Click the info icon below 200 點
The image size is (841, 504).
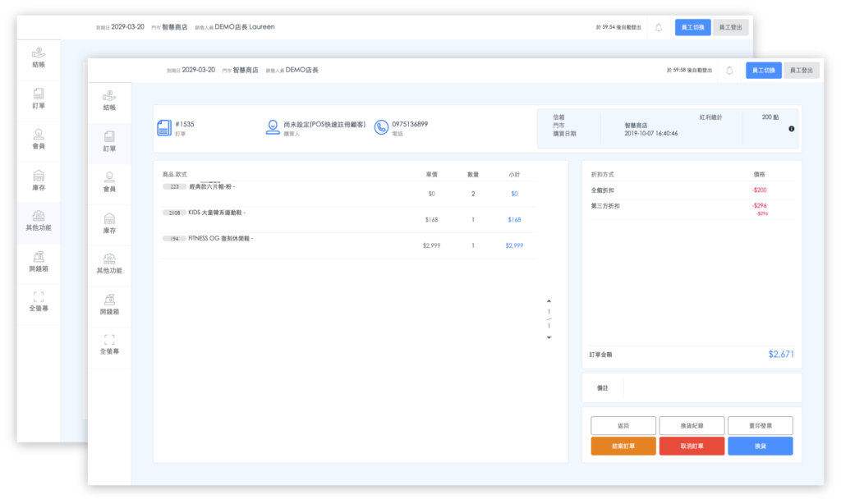tap(791, 129)
